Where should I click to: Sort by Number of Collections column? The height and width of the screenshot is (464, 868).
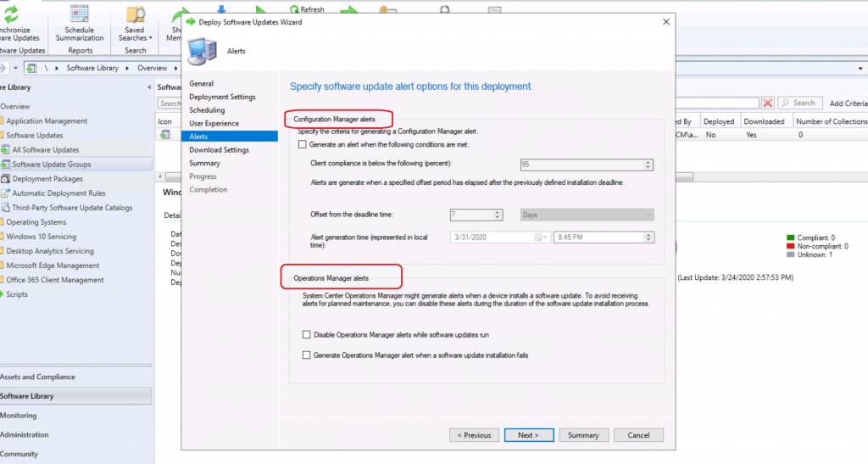(831, 121)
